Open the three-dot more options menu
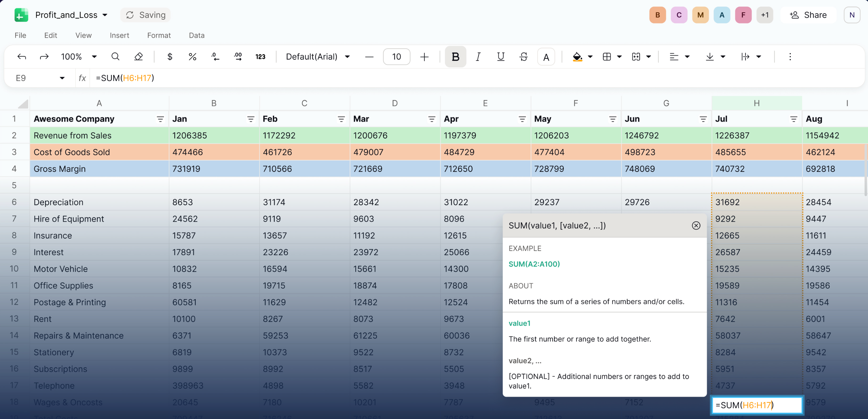The image size is (868, 419). [x=790, y=57]
